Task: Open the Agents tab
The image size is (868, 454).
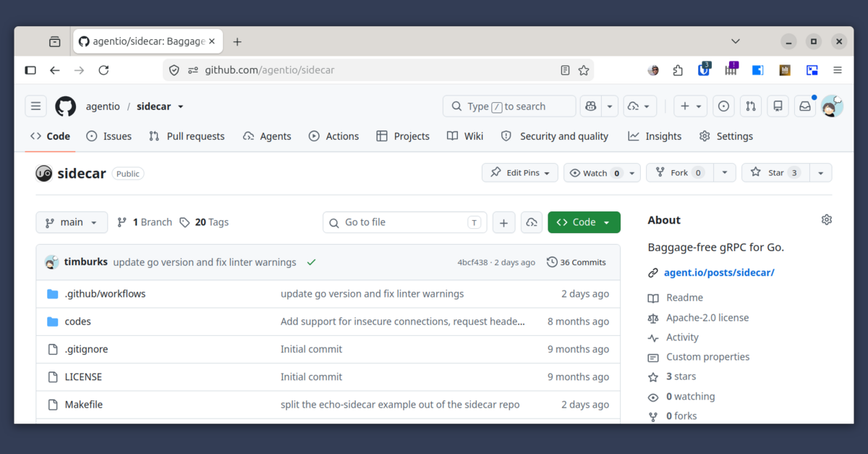Action: 267,136
